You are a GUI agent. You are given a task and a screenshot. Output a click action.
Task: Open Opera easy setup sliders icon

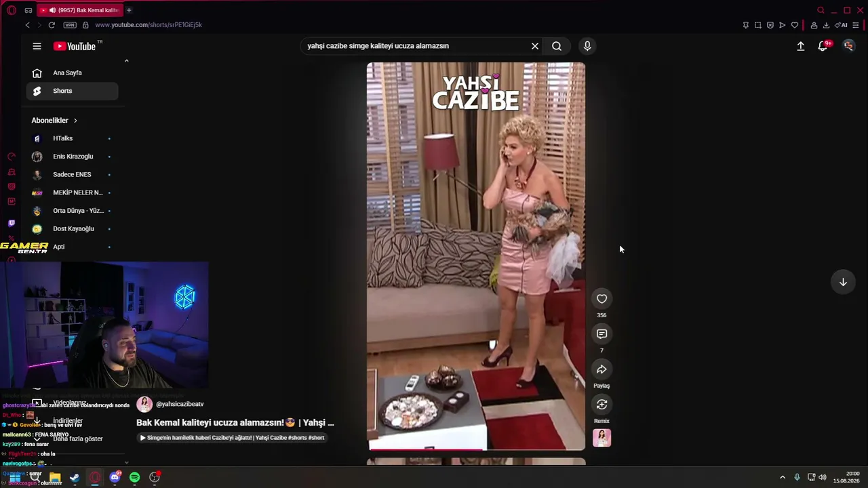click(x=856, y=25)
